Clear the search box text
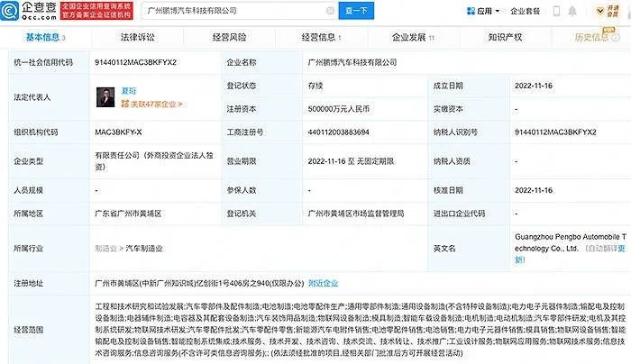 tap(330, 11)
